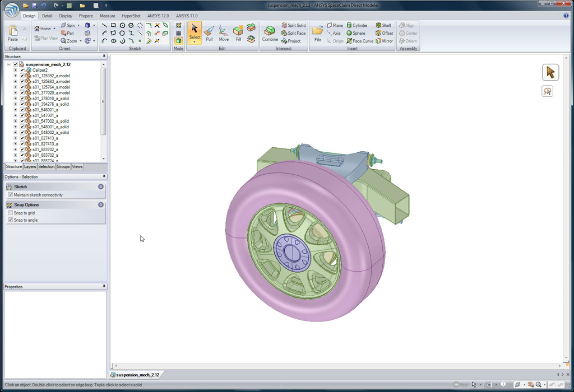Select the Pull tool

click(x=209, y=34)
